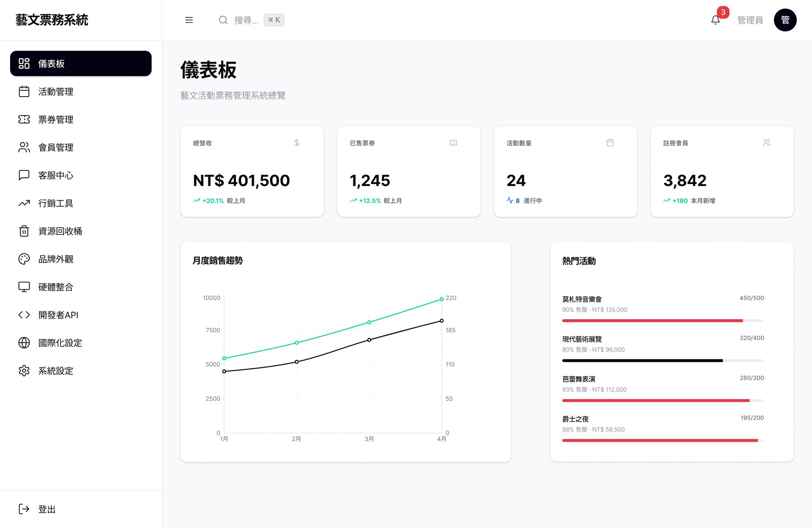The image size is (812, 528).
Task: Click the chat bubble icon beside 客服中心
Action: (24, 175)
